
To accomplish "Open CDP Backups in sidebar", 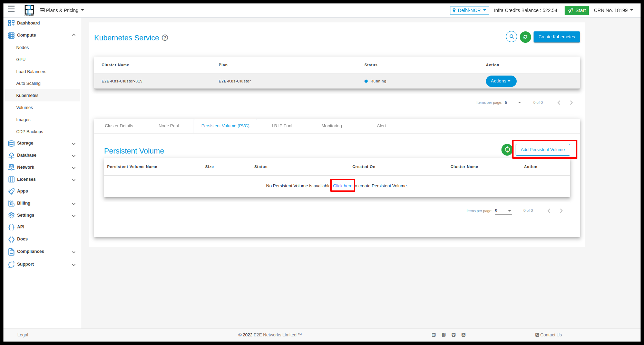I will point(30,132).
